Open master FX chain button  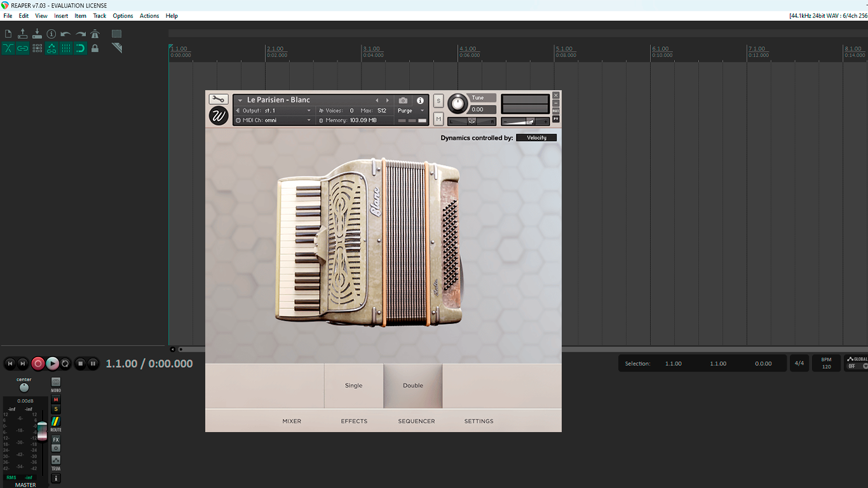56,440
